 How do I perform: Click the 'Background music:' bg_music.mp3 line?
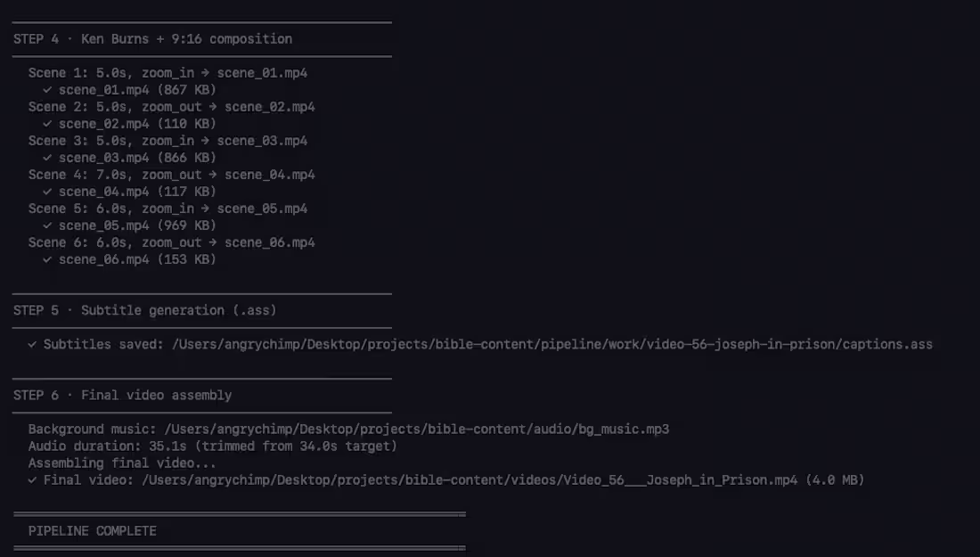pyautogui.click(x=348, y=430)
